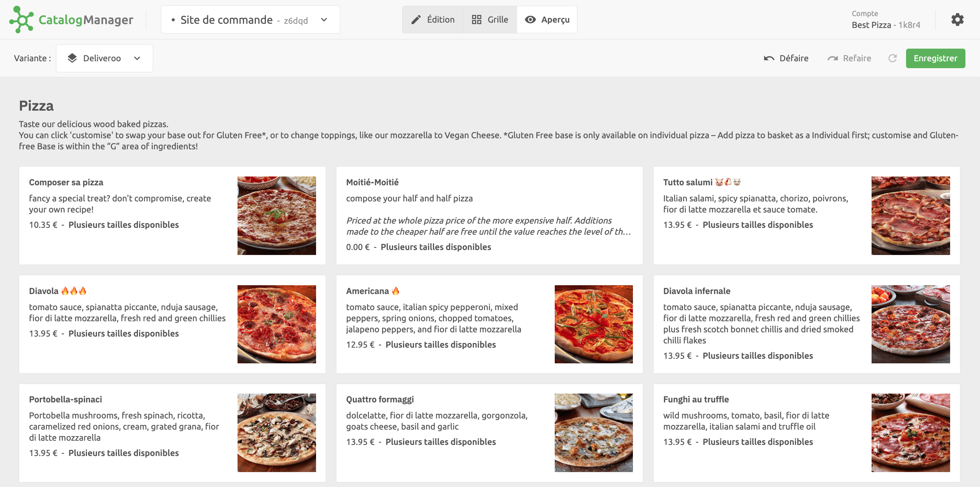Screen dimensions: 980x487
Task: Expand the Site de commande dropdown chevron
Action: click(324, 20)
